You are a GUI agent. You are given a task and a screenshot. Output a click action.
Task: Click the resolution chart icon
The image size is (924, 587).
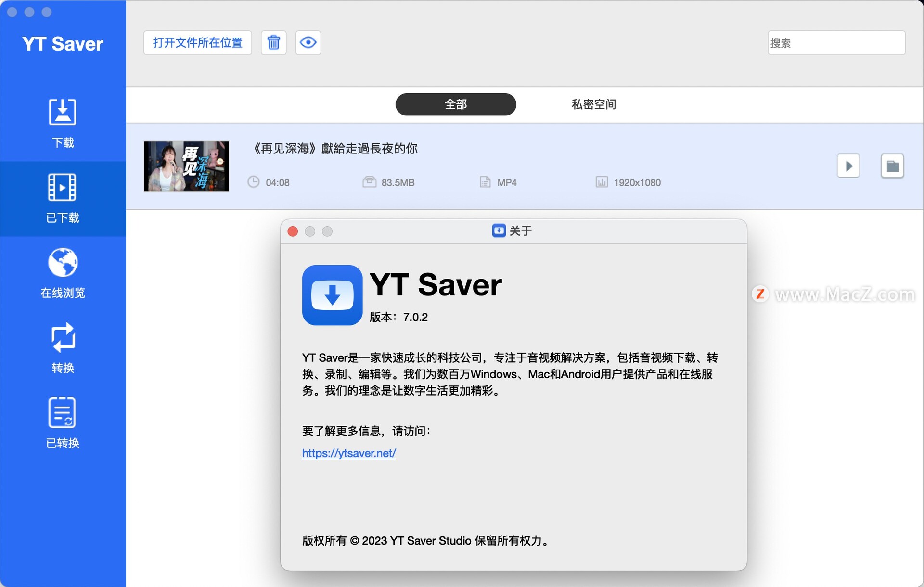point(602,182)
